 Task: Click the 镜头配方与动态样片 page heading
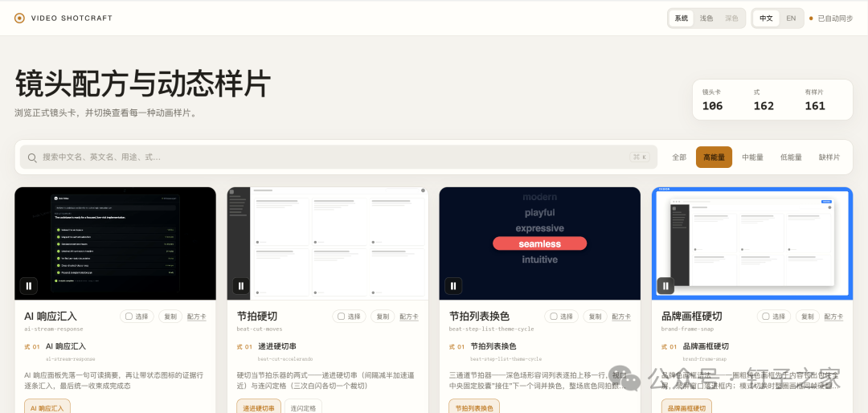point(143,84)
